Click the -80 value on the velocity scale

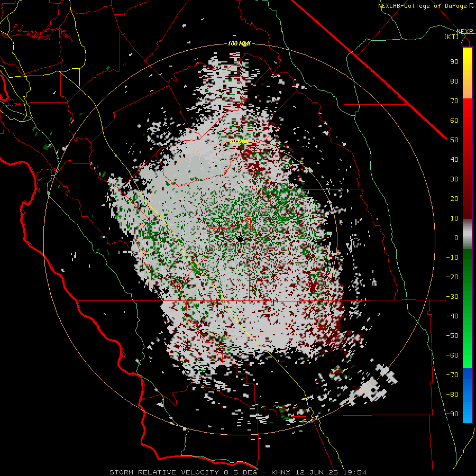click(452, 395)
